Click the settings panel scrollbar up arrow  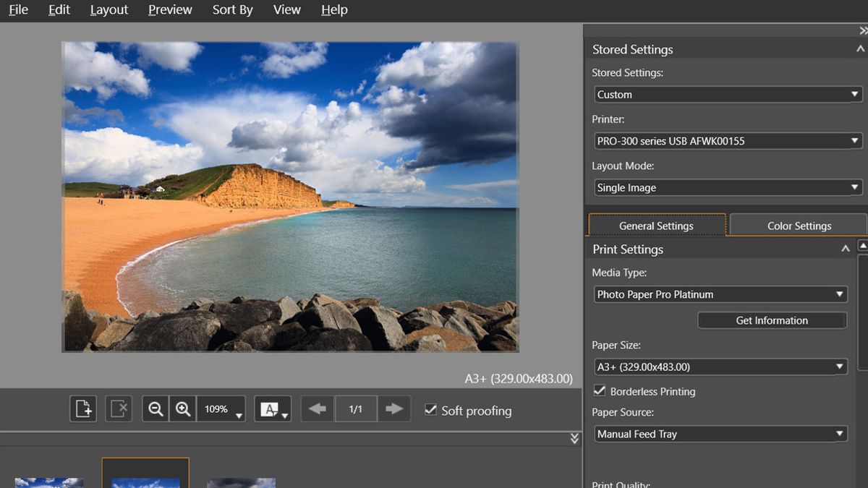(x=863, y=246)
